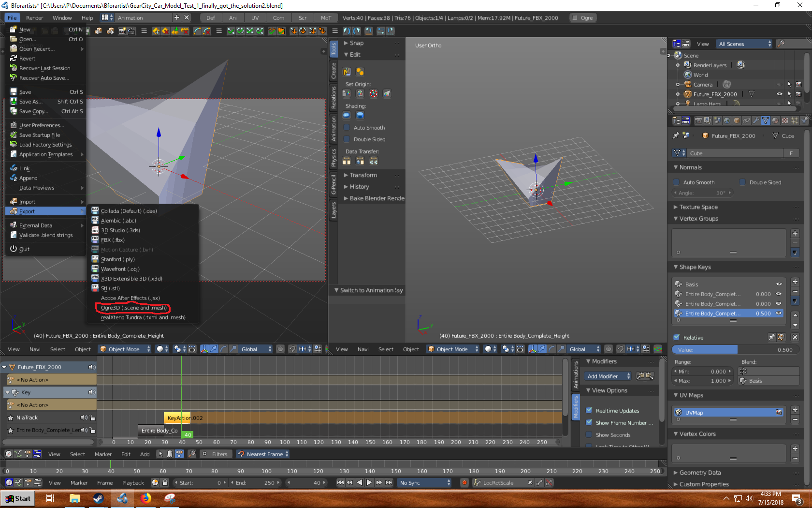812x508 pixels.
Task: Click the record keyframe button
Action: (x=464, y=483)
